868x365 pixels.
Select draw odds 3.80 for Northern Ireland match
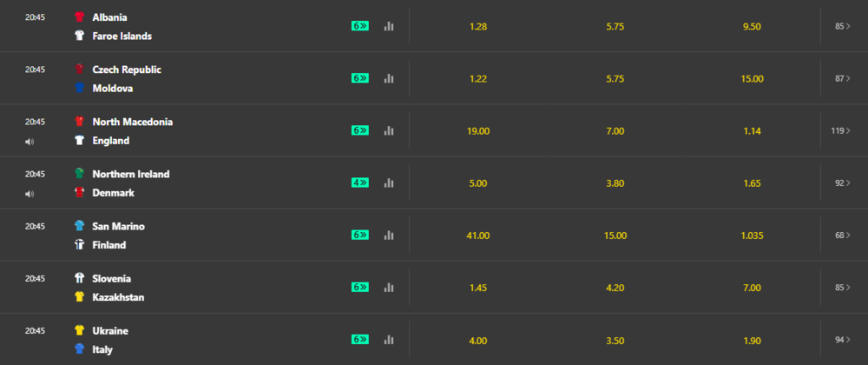(615, 182)
